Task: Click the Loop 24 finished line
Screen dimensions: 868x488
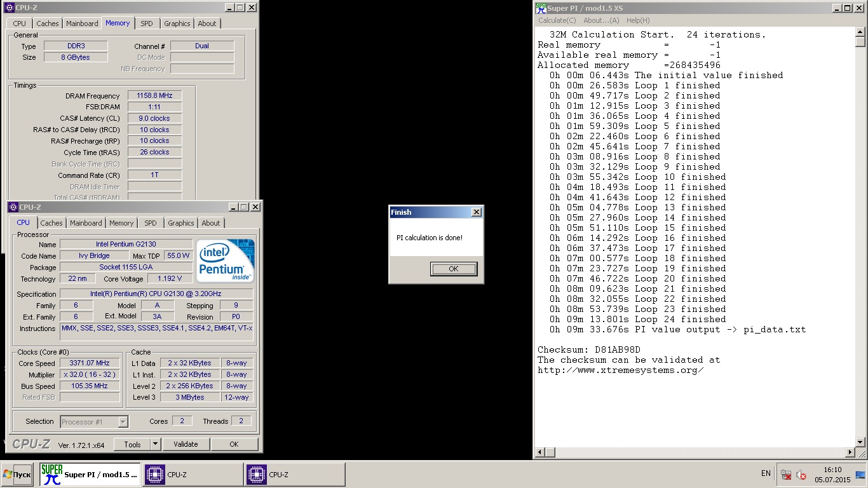Action: 638,319
